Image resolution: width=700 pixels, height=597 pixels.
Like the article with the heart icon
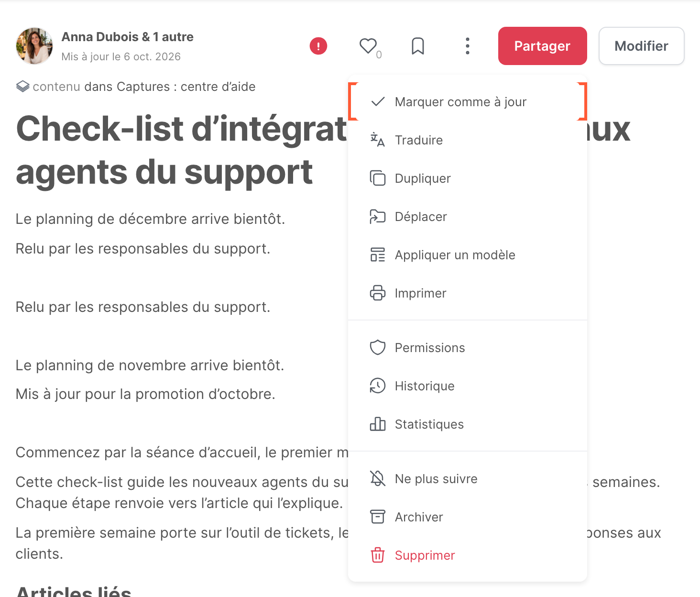(x=368, y=46)
